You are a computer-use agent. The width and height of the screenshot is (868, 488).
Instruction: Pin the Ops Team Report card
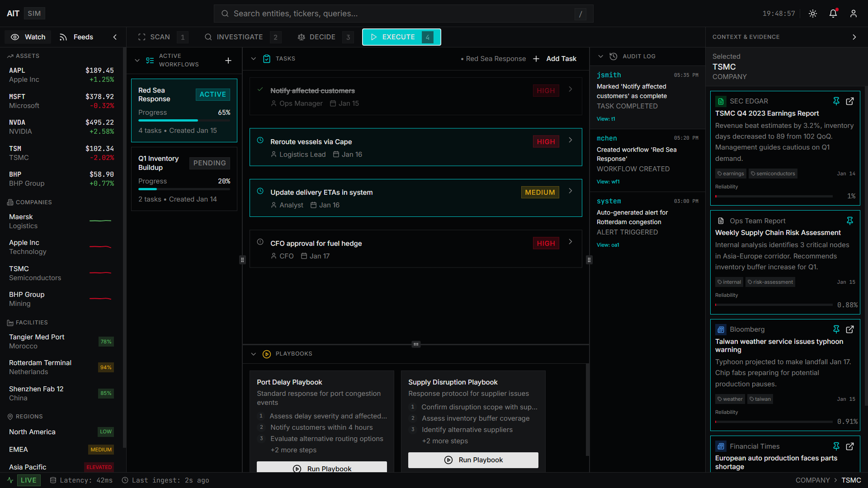click(x=850, y=221)
